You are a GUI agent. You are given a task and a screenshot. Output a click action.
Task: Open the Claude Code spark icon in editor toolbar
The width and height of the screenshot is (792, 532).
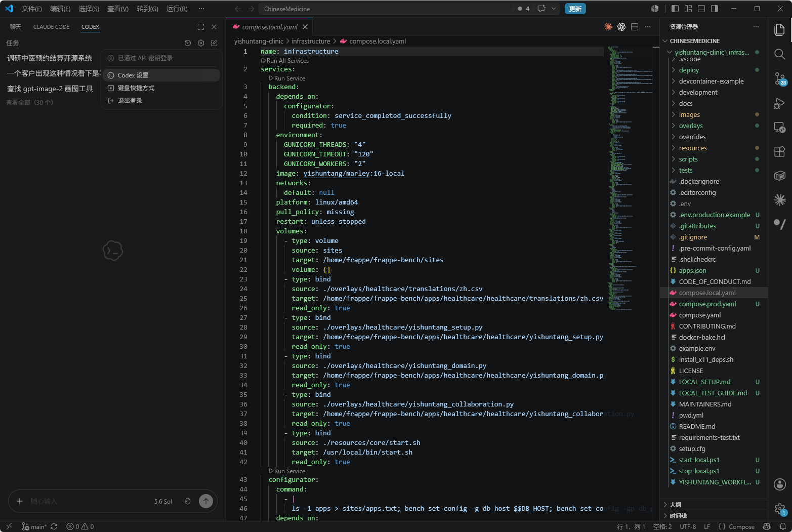pos(608,27)
